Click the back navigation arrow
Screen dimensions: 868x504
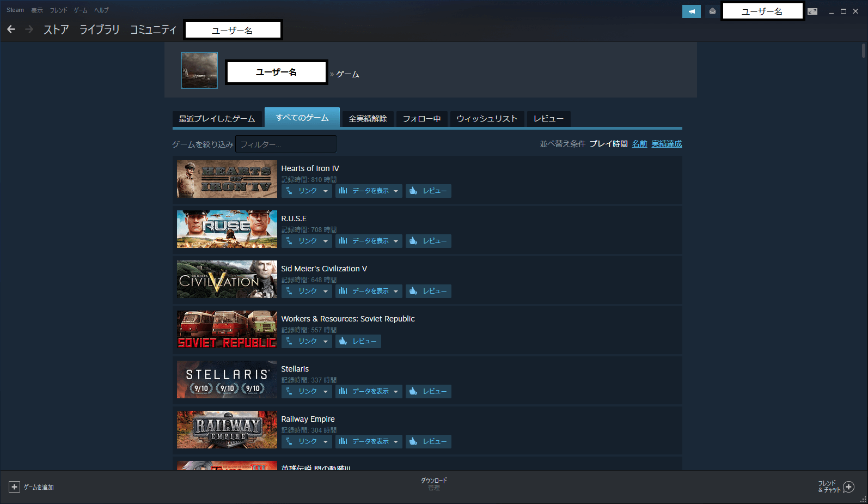11,29
